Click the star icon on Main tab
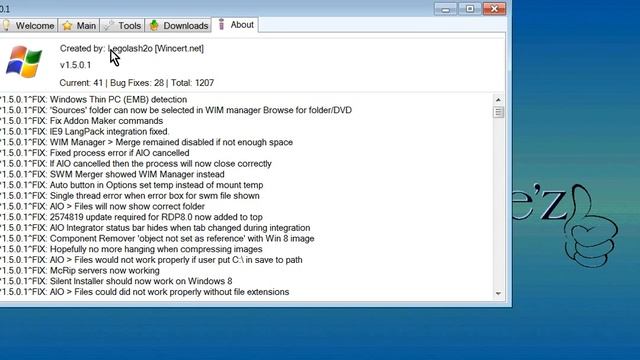Screen dimensions: 640x360 [x=67, y=26]
